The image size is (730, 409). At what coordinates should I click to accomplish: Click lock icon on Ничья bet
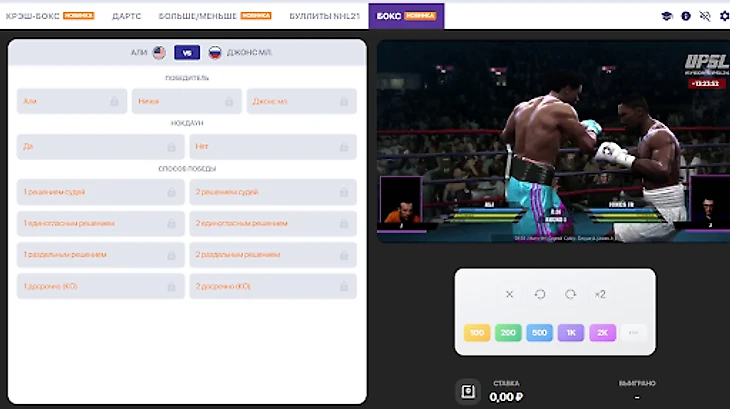point(229,101)
